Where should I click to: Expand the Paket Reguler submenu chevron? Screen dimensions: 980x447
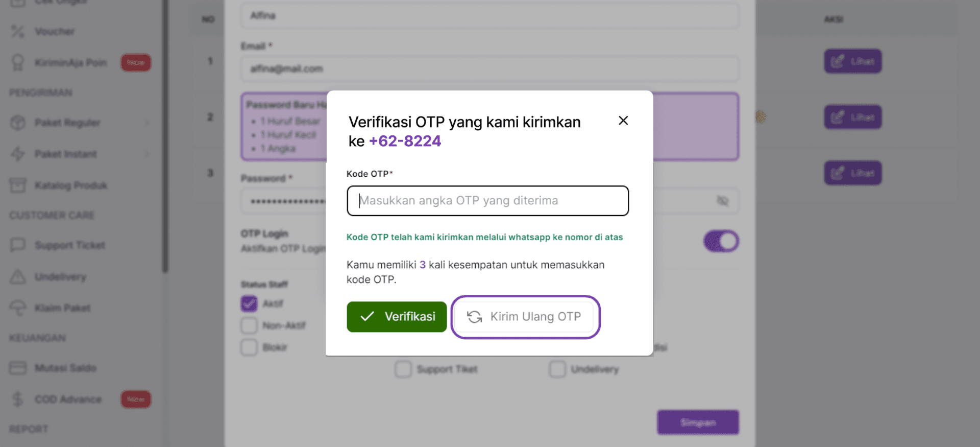(147, 123)
